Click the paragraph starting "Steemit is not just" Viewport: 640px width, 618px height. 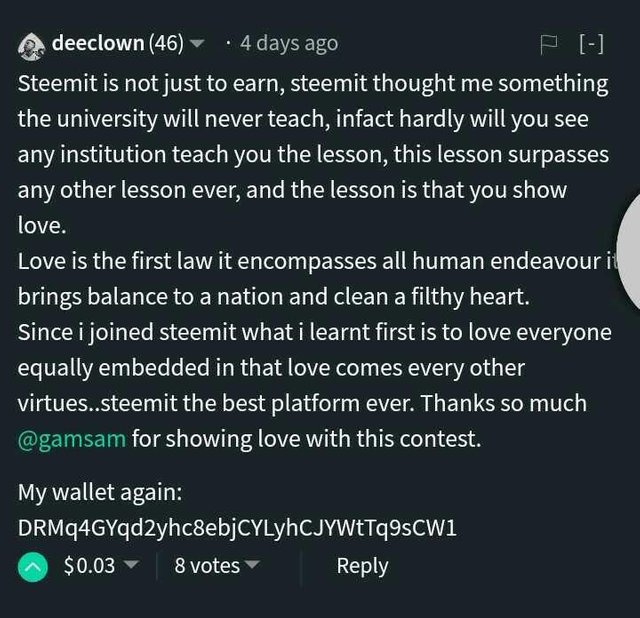[313, 154]
